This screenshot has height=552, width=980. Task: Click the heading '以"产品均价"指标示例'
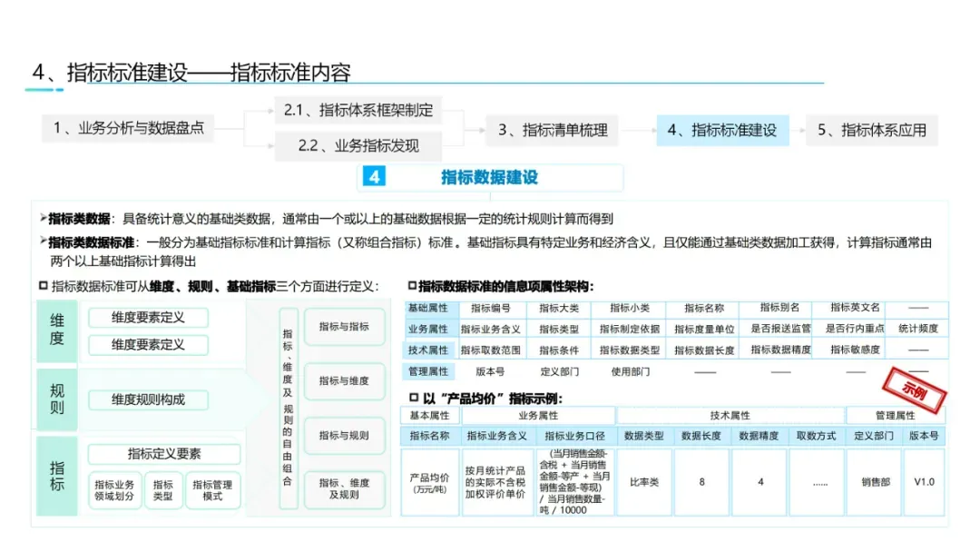[x=492, y=399]
